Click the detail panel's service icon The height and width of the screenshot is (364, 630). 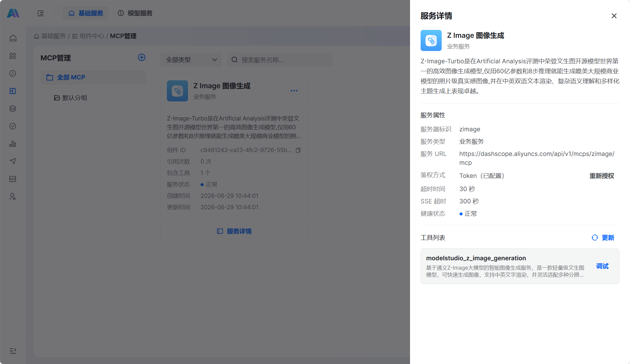tap(431, 40)
